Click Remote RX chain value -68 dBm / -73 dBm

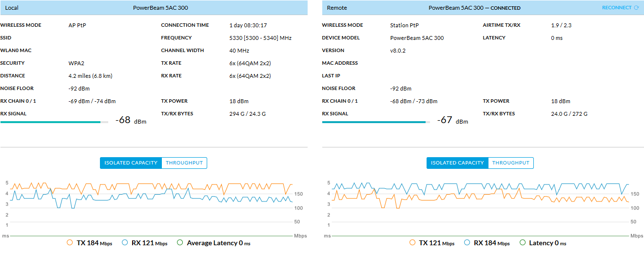414,101
